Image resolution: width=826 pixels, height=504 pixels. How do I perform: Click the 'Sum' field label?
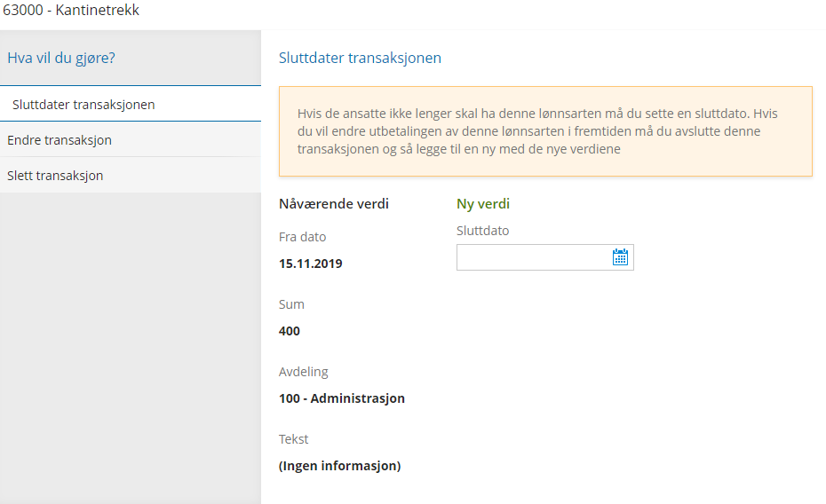[291, 304]
